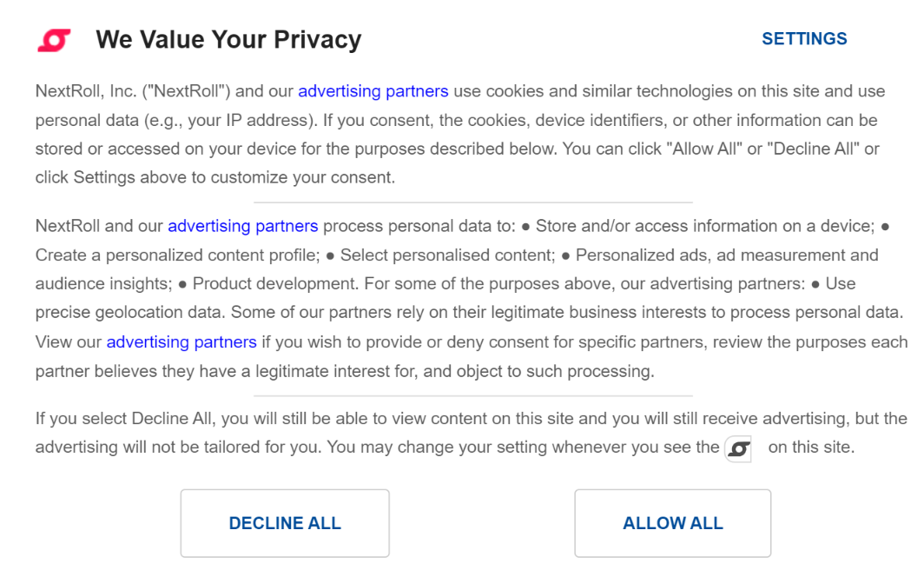Viewport: 924px width, 570px height.
Task: Click the divider line below the first paragraph
Action: click(x=472, y=202)
